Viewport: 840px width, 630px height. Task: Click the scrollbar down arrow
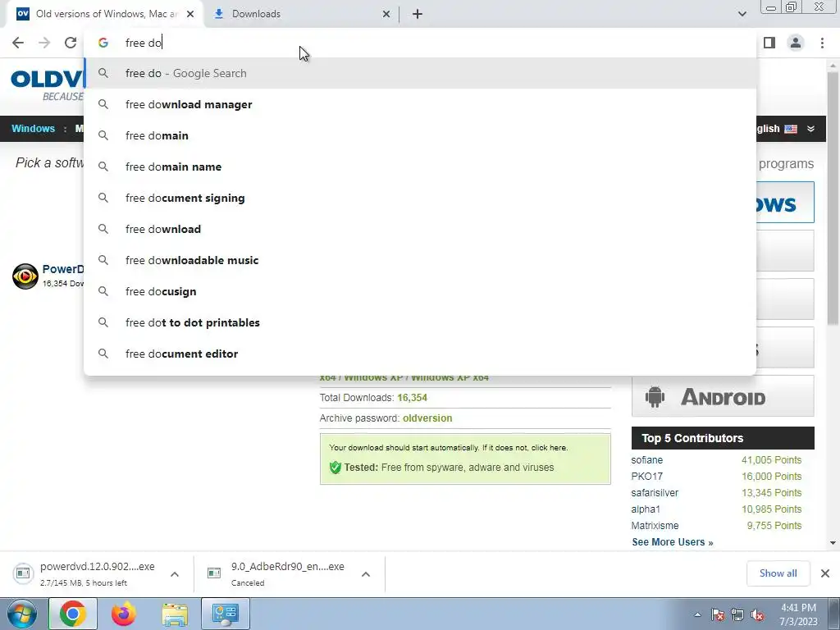833,543
